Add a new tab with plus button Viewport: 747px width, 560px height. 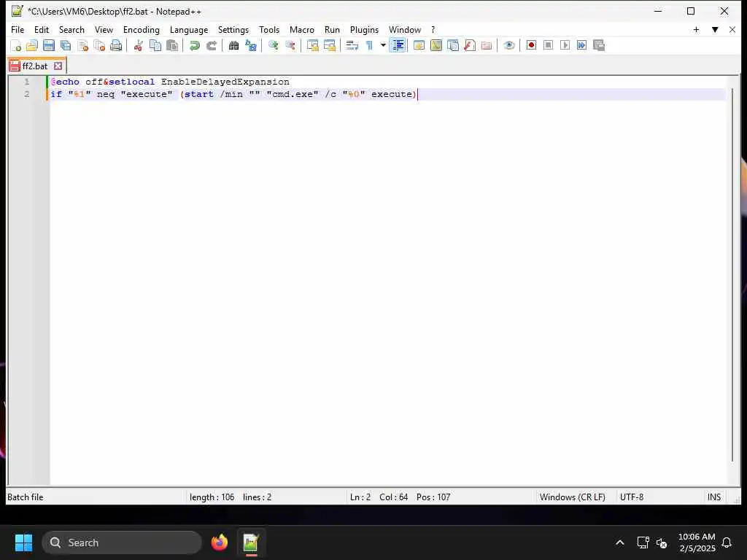click(x=696, y=29)
